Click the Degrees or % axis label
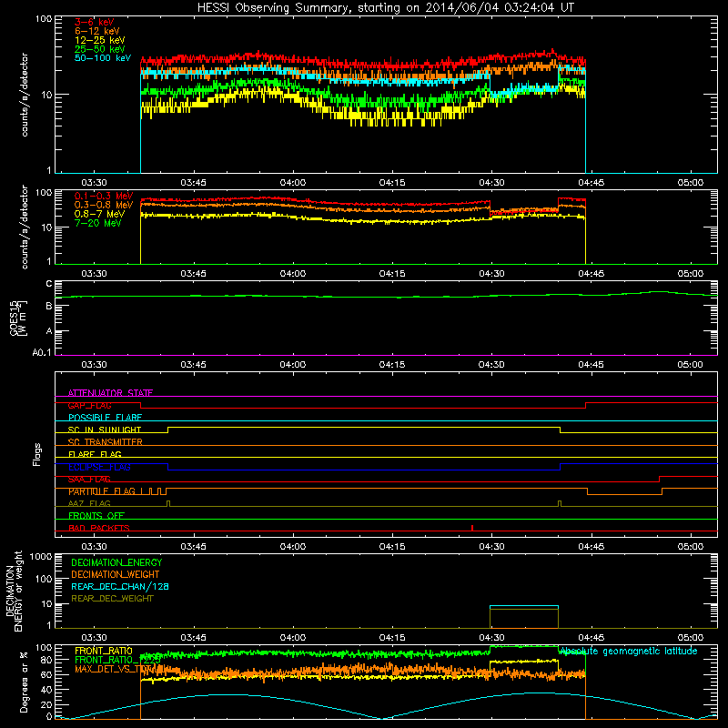The width and height of the screenshot is (728, 728). (x=24, y=682)
